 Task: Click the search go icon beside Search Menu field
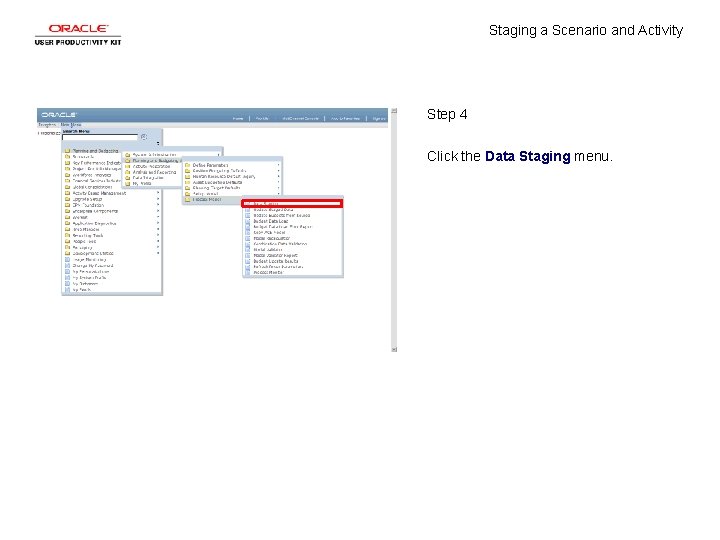[x=144, y=137]
